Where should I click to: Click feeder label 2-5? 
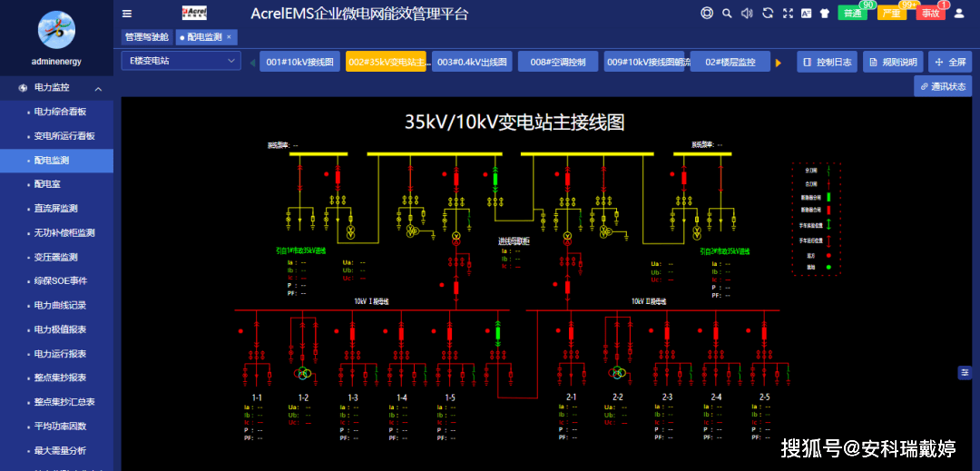pyautogui.click(x=764, y=397)
